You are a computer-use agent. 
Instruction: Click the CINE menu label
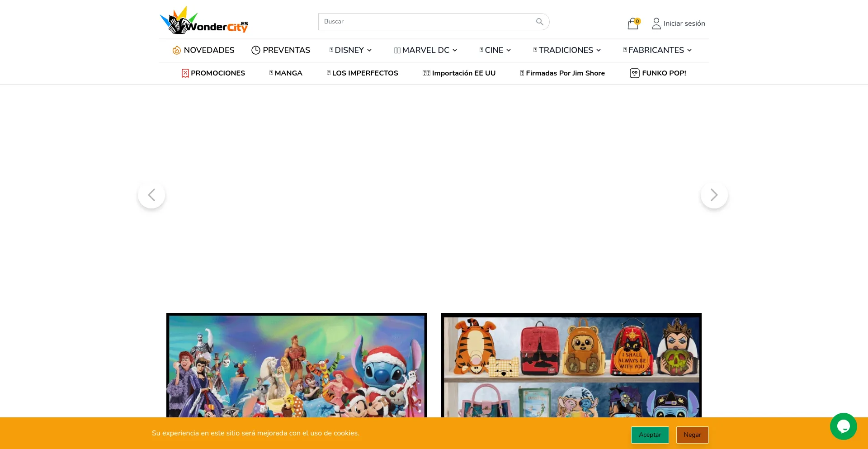494,50
